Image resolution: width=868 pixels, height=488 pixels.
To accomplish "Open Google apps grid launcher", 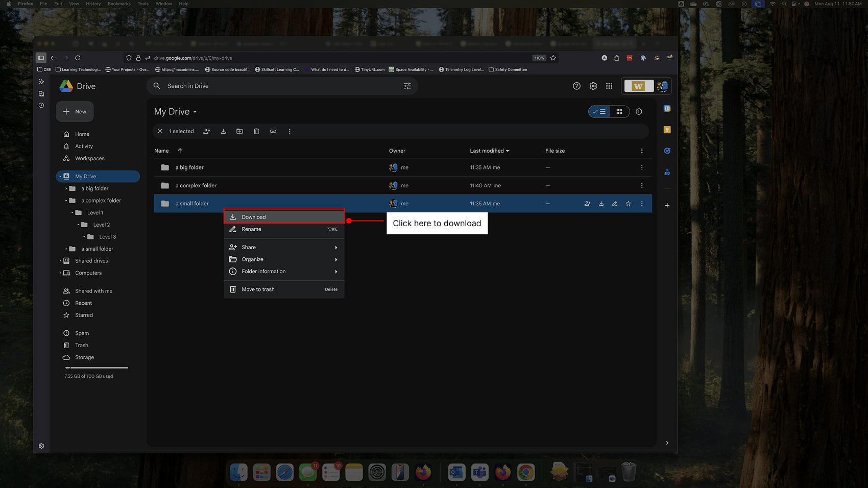I will click(609, 86).
